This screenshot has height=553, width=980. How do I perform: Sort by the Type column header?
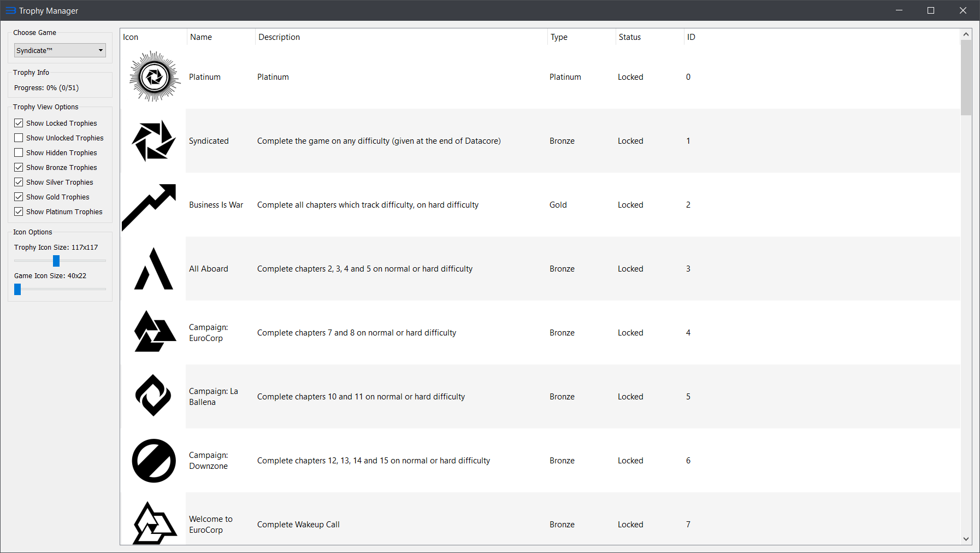(x=581, y=37)
